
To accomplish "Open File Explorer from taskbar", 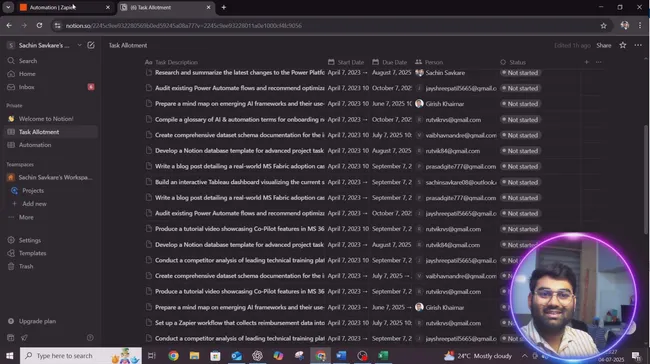I will (x=194, y=356).
